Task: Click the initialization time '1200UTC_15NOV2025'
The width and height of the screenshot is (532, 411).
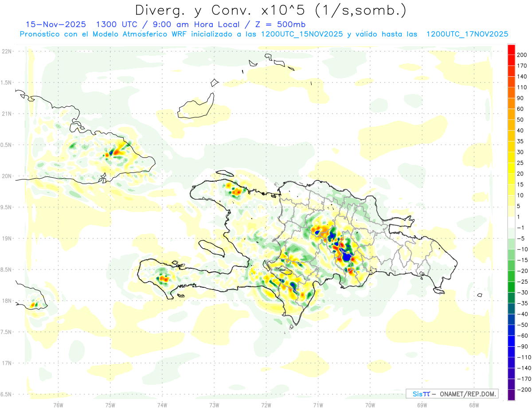Action: (301, 34)
